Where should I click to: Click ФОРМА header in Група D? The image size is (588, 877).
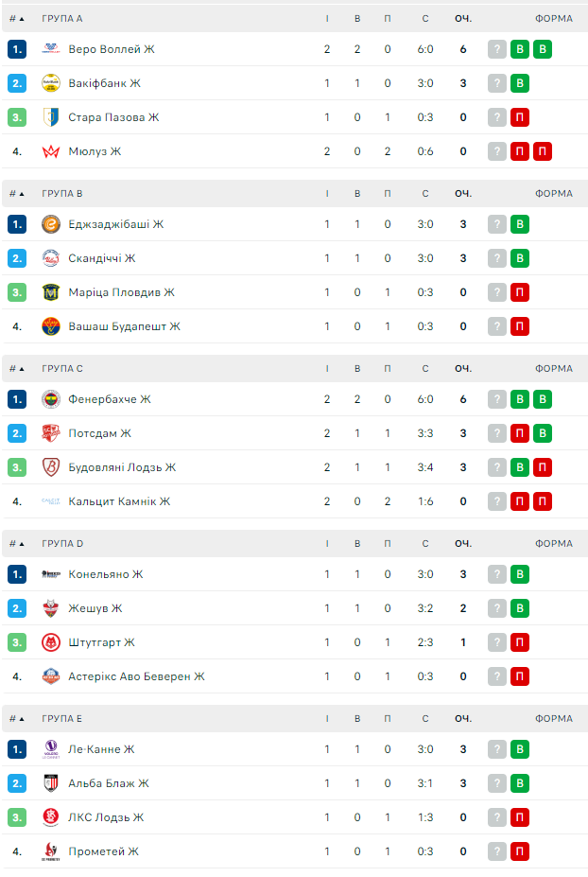pyautogui.click(x=553, y=543)
